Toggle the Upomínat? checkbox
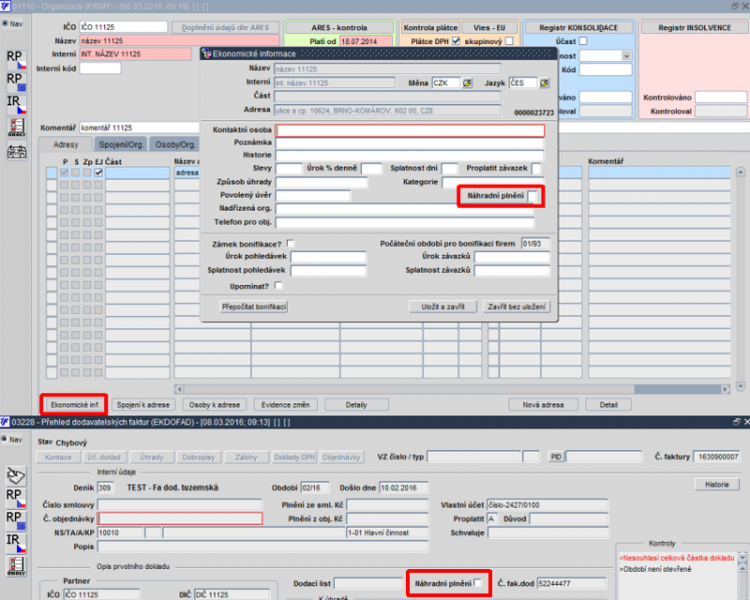The height and width of the screenshot is (600, 750). [279, 286]
